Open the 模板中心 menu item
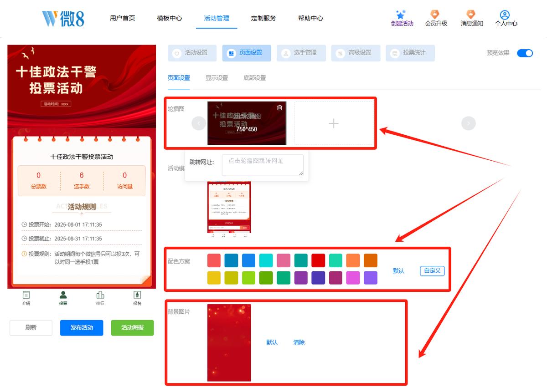Viewport: 547px width, 392px height. [169, 18]
